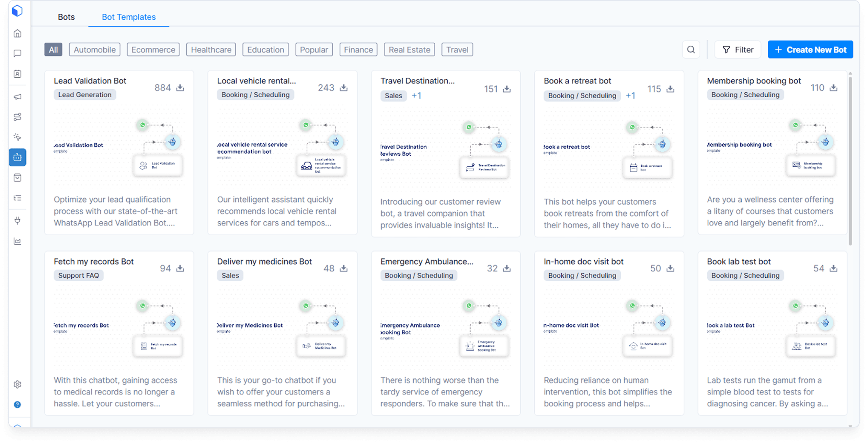Select the contacts icon in the sidebar
868x444 pixels.
coord(17,74)
